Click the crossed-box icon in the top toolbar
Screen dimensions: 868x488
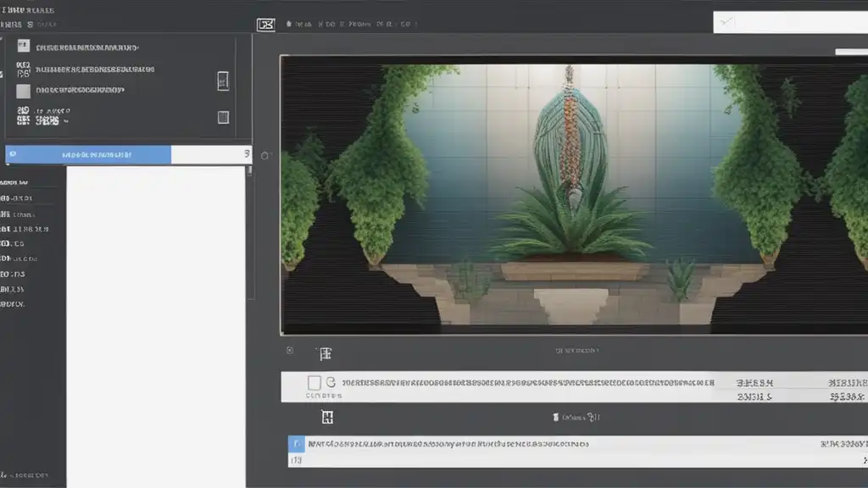[265, 25]
